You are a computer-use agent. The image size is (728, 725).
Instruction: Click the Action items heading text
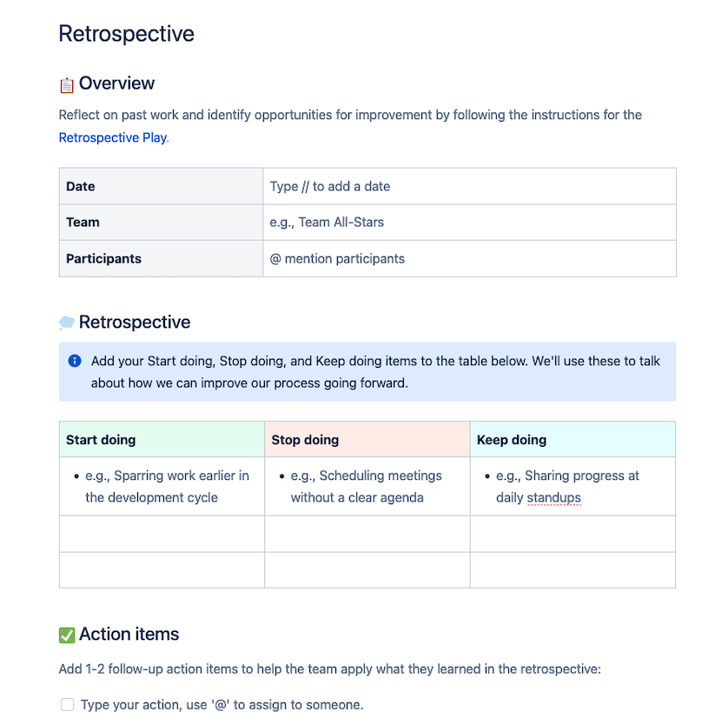pos(129,635)
